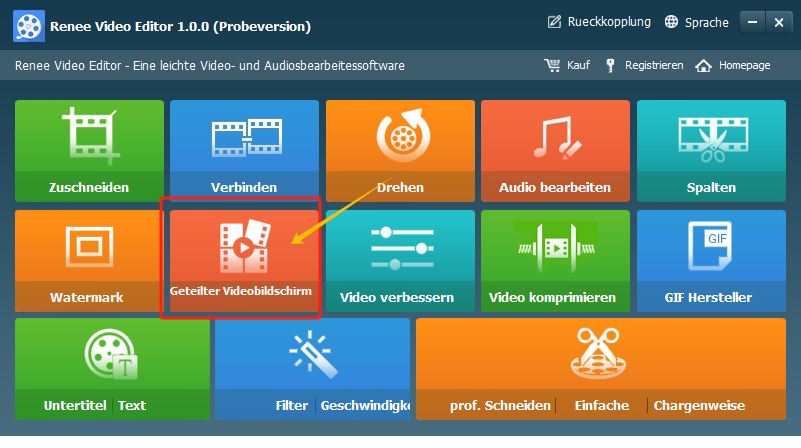This screenshot has height=448, width=801.
Task: Click the Video komprimieren label
Action: [552, 297]
